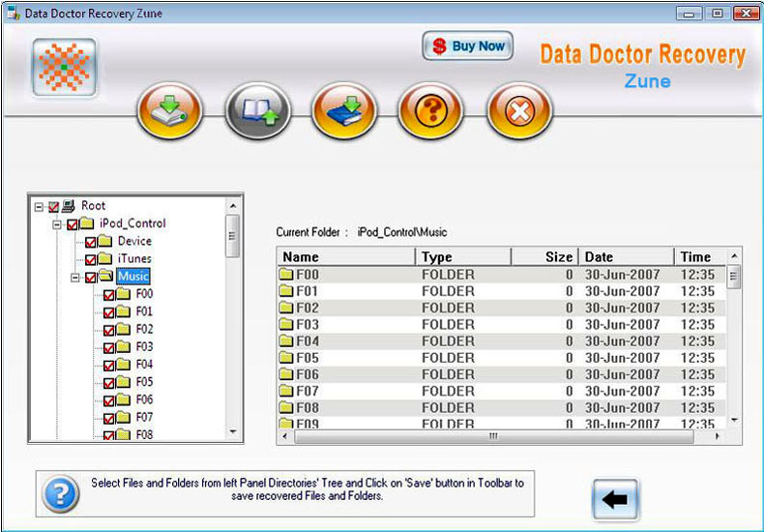Click the F08 row FOLDER type cell

tap(448, 408)
